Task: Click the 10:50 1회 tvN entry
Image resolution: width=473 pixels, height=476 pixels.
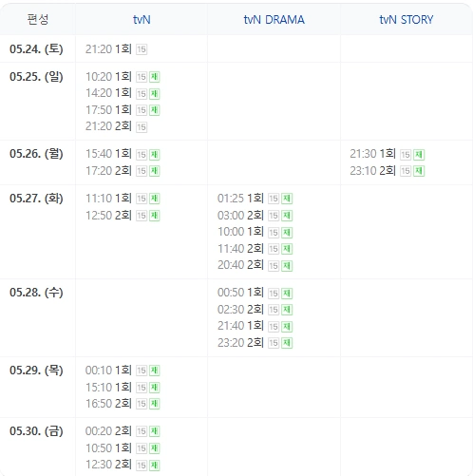Action: tap(108, 448)
